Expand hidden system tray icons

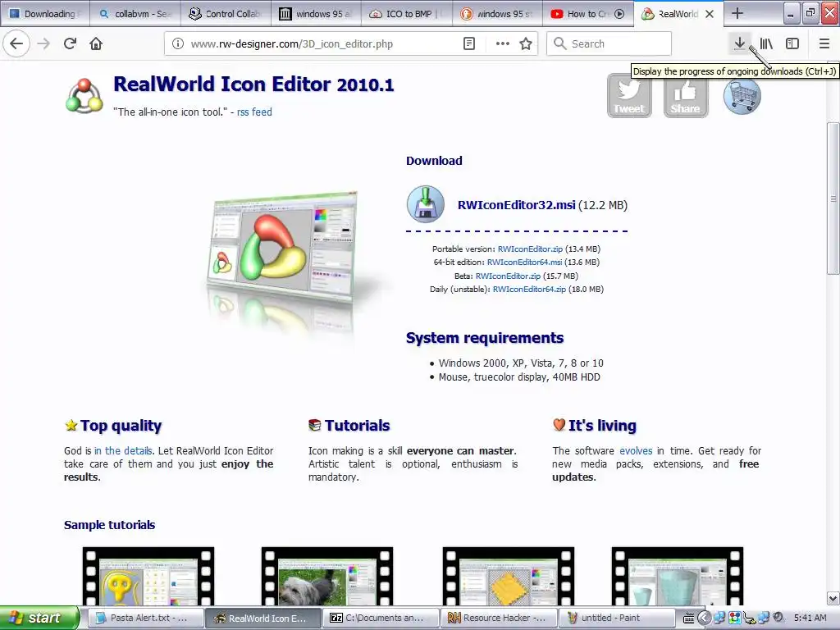point(704,618)
